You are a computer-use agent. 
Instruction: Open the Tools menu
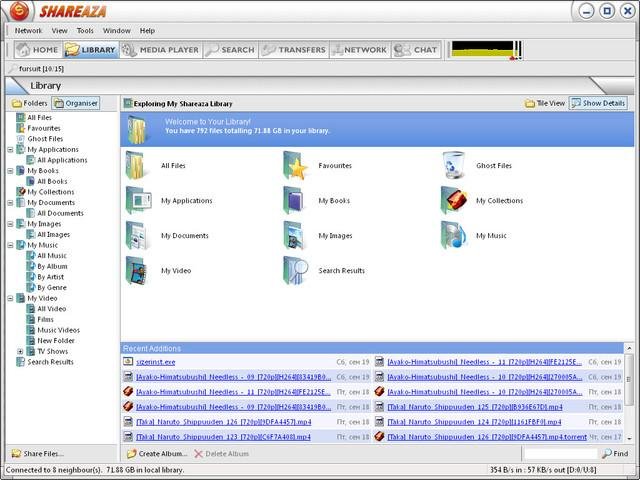pyautogui.click(x=85, y=30)
